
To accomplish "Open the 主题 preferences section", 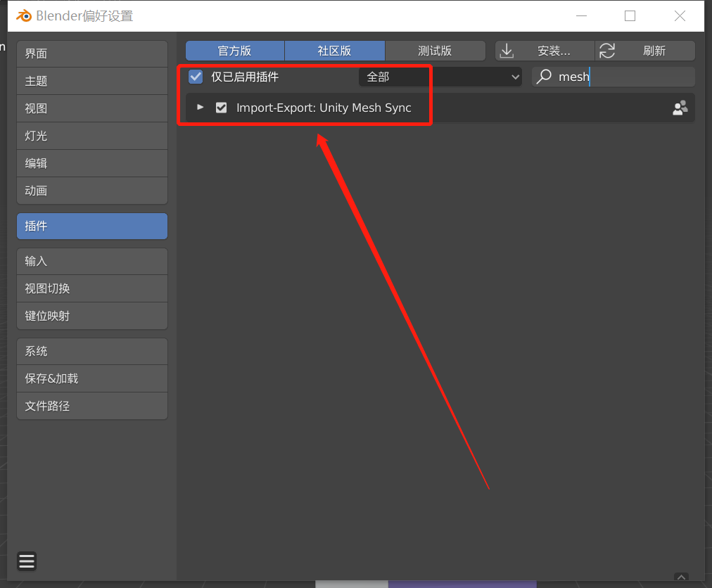I will pyautogui.click(x=91, y=81).
